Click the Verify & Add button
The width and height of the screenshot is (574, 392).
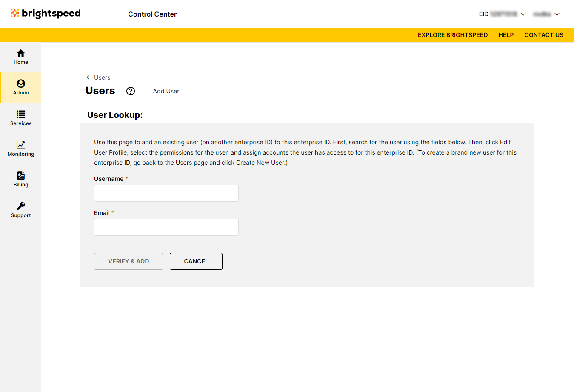coord(129,261)
